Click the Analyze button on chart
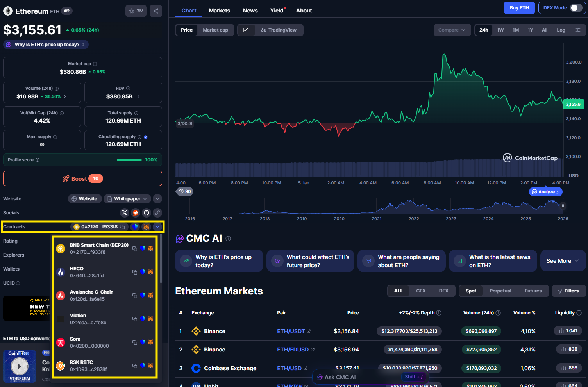 click(x=545, y=192)
